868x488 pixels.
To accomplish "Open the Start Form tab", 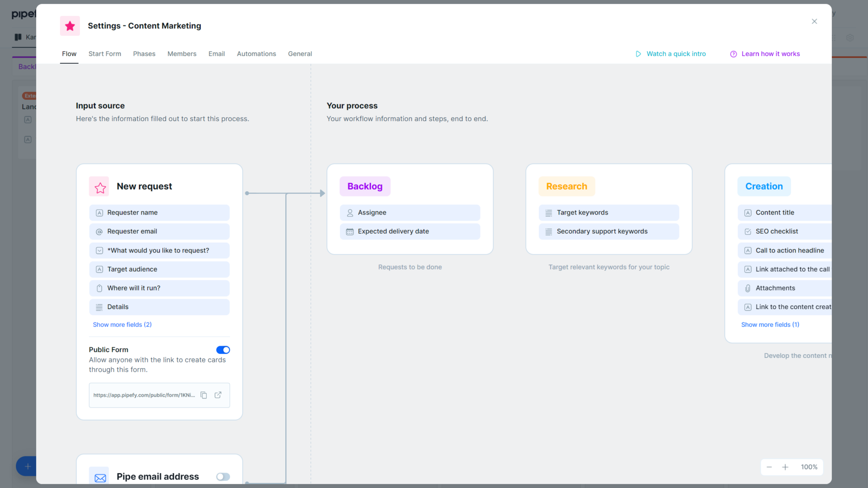I will point(104,54).
